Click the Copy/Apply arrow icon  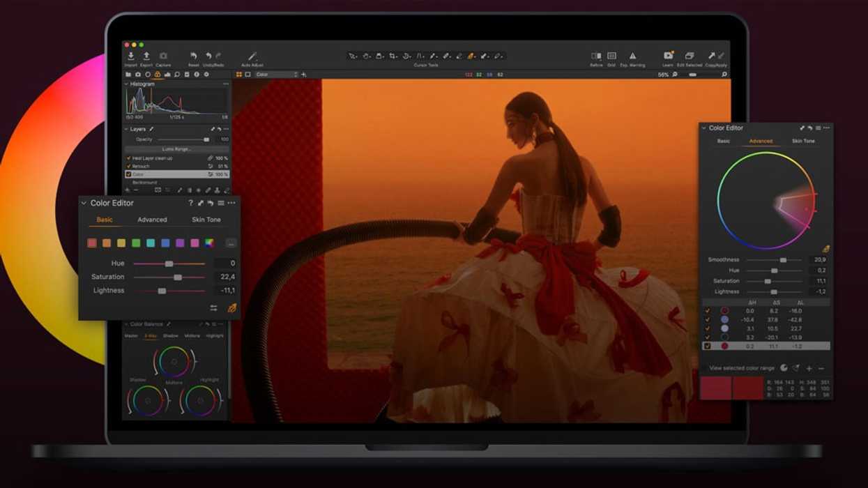712,56
